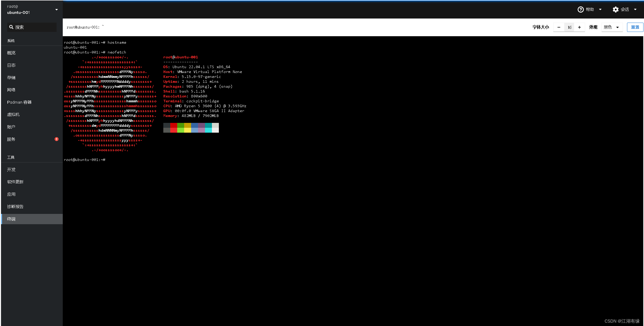Expand the 帮助 menu arrow
The image size is (644, 326).
[x=600, y=10]
